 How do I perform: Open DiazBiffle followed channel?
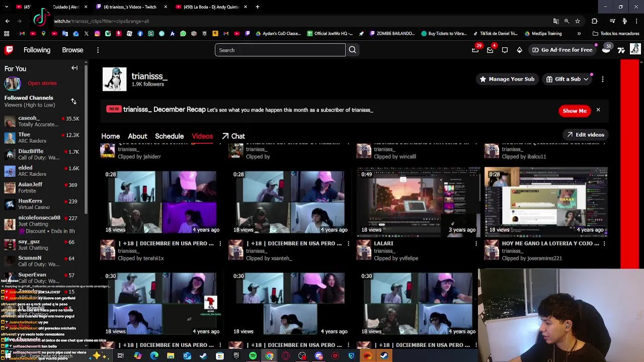tap(42, 154)
